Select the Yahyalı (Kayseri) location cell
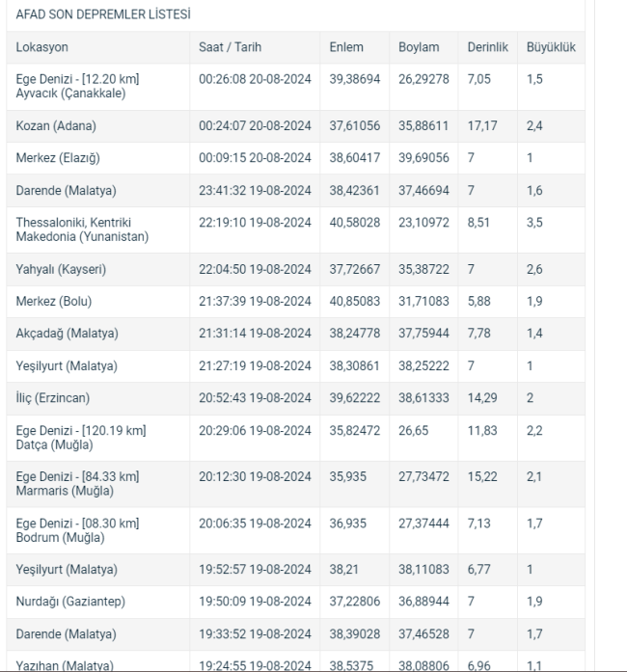The image size is (627, 672). pyautogui.click(x=98, y=270)
